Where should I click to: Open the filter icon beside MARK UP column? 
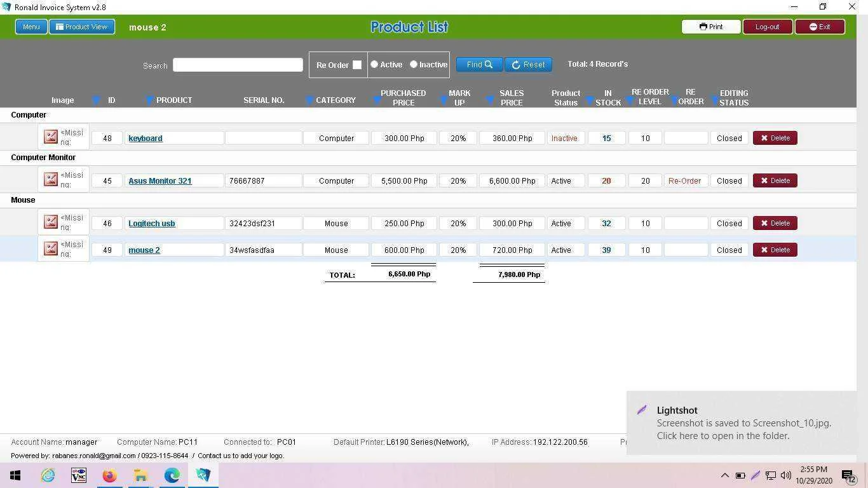pyautogui.click(x=444, y=100)
